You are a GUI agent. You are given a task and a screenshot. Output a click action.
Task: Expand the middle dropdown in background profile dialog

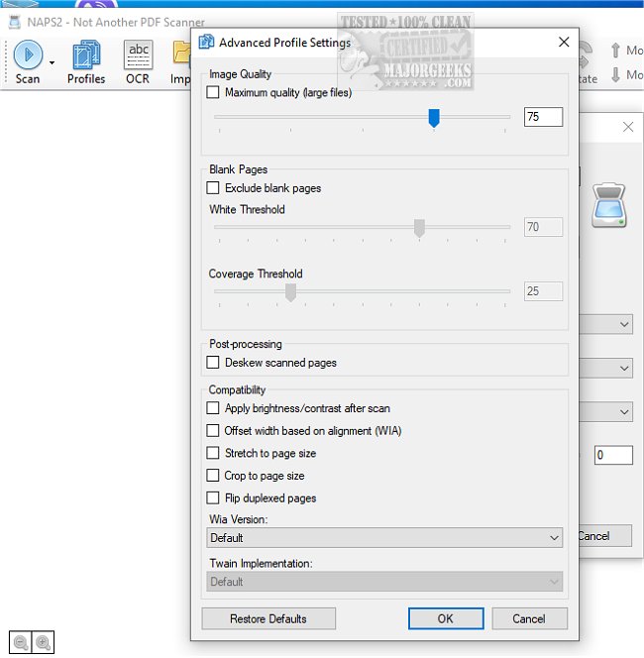[x=624, y=368]
